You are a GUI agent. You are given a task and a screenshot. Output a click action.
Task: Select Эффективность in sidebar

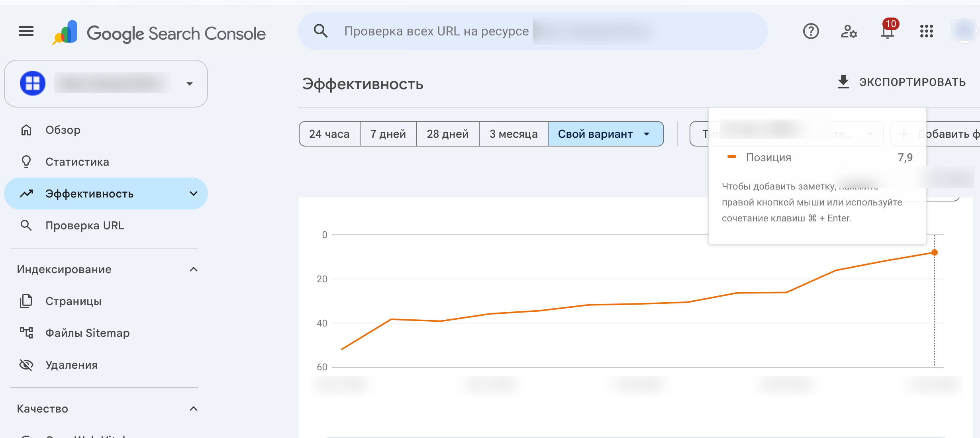click(x=106, y=194)
